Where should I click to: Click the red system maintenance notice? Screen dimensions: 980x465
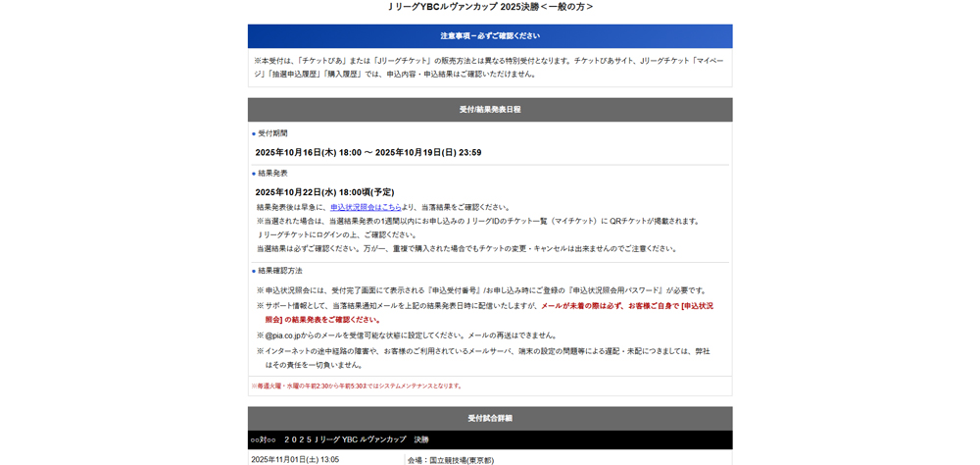357,387
